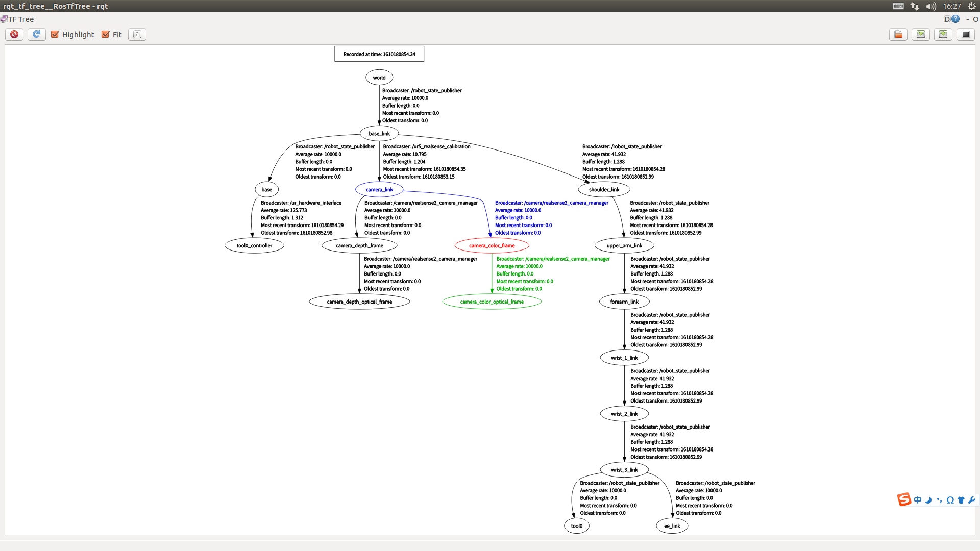Open the session power gear menu

(972, 6)
